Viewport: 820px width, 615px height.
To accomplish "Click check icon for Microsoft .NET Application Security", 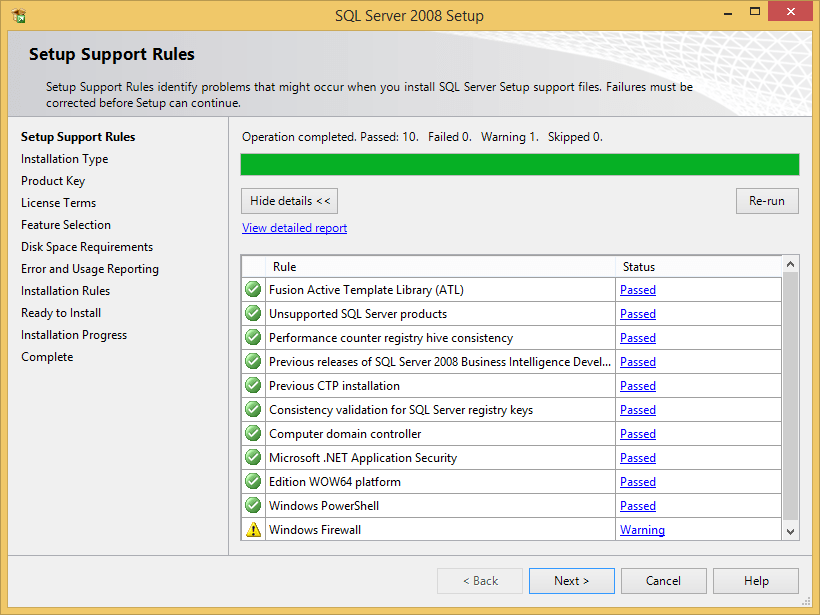I will (x=253, y=458).
